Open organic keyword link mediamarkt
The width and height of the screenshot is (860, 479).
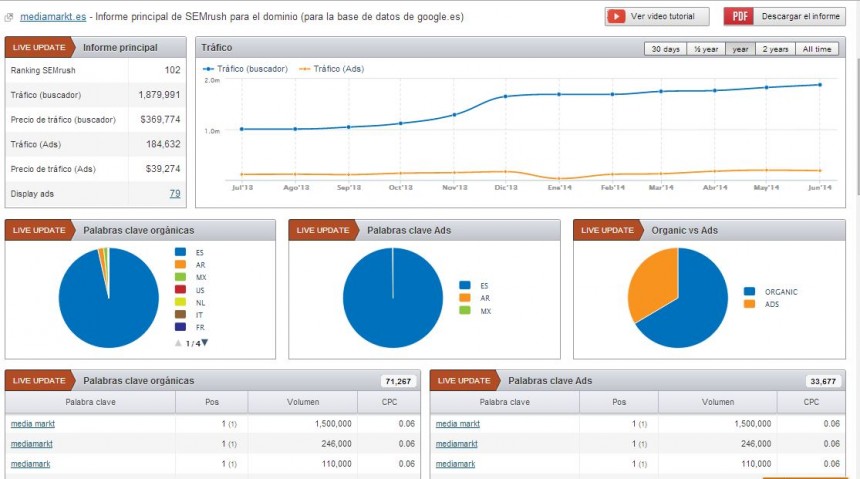pos(32,444)
